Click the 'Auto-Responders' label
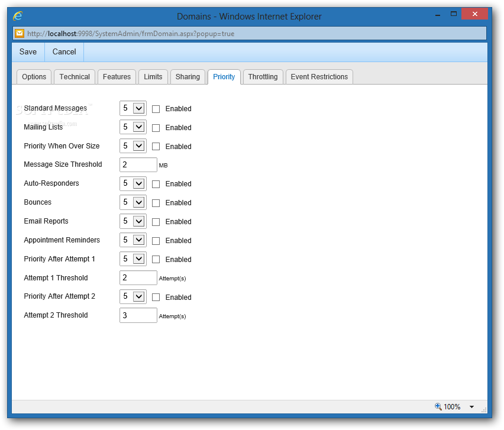This screenshot has height=430, width=504. 51,183
